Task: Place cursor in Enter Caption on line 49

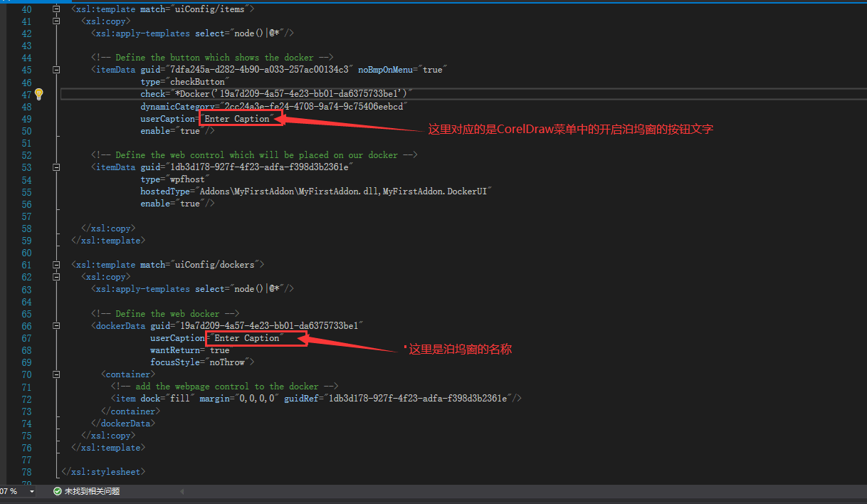Action: [237, 119]
